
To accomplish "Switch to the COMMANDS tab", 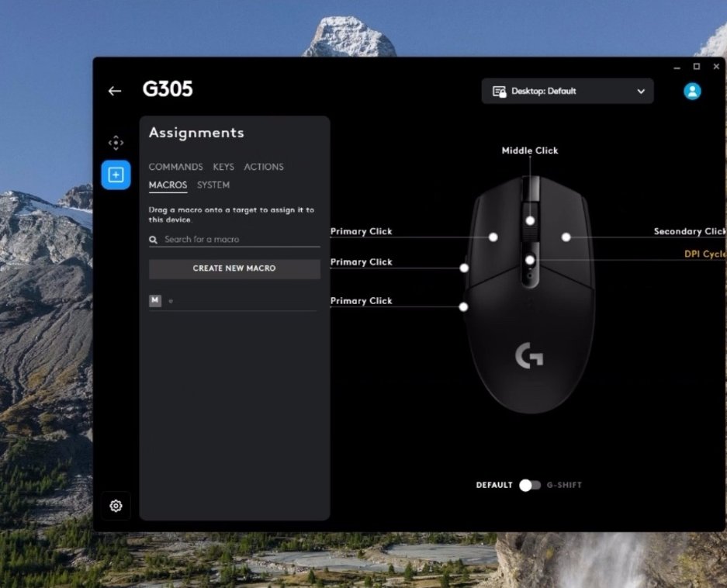I will point(175,167).
